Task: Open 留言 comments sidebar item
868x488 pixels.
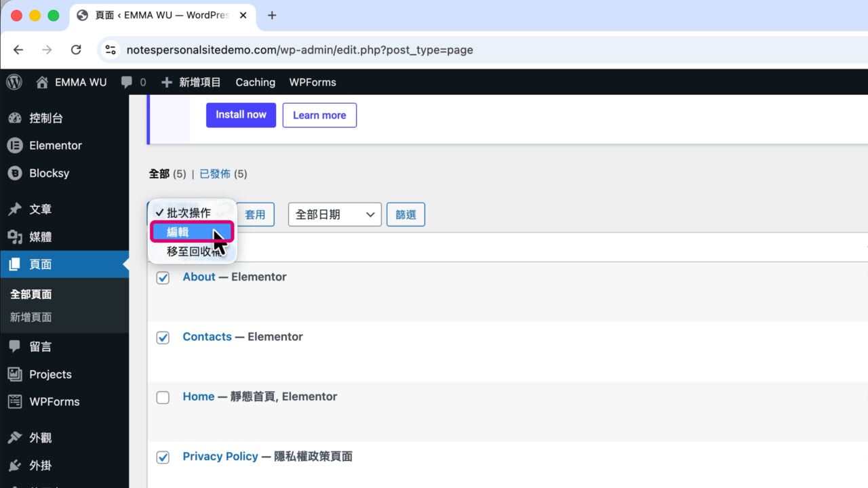Action: pos(64,346)
